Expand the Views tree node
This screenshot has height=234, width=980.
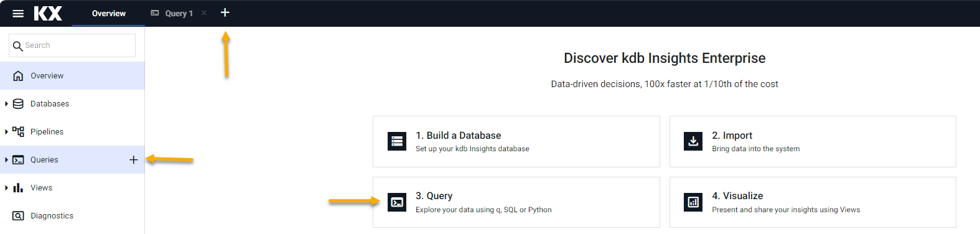tap(6, 188)
